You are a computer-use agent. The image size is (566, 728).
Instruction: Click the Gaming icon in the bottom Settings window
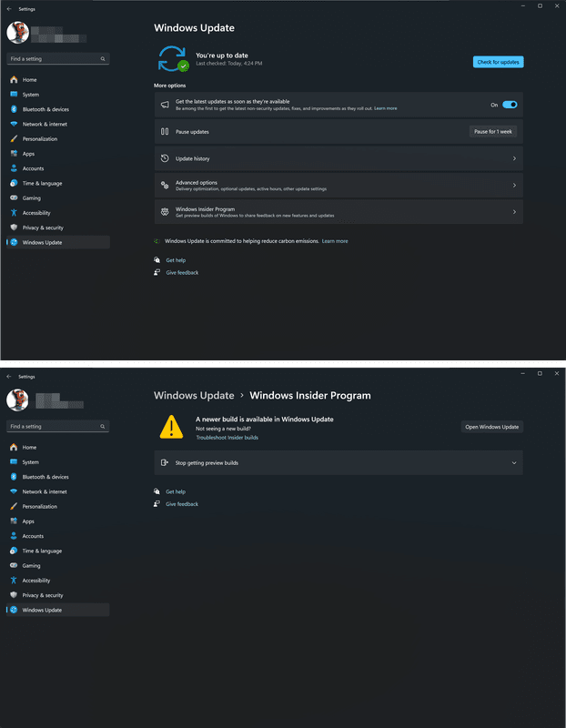click(14, 565)
